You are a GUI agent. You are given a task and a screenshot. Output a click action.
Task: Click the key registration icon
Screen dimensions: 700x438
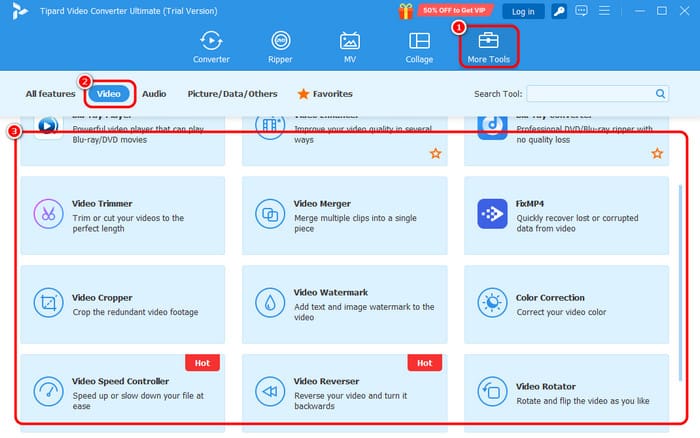(559, 11)
